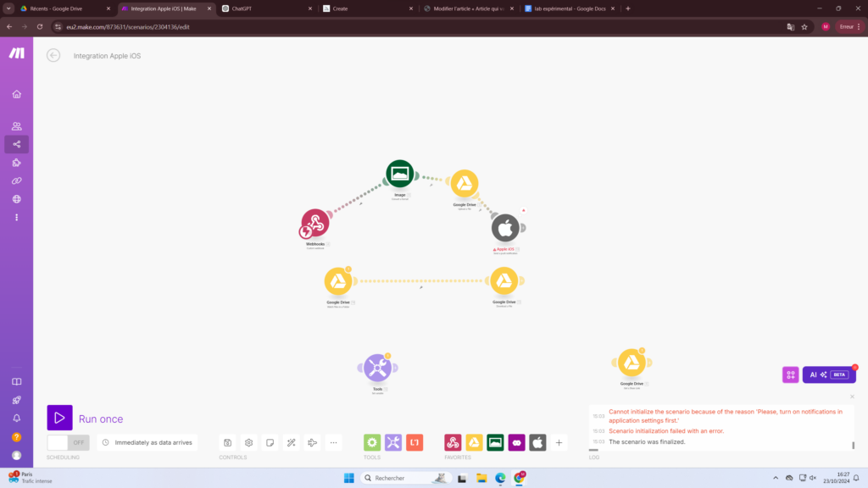The width and height of the screenshot is (868, 488).
Task: Open the Notes icon in controls
Action: (270, 442)
